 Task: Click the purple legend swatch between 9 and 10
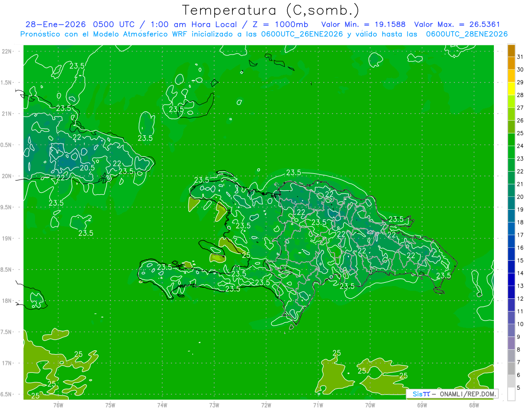(x=511, y=330)
